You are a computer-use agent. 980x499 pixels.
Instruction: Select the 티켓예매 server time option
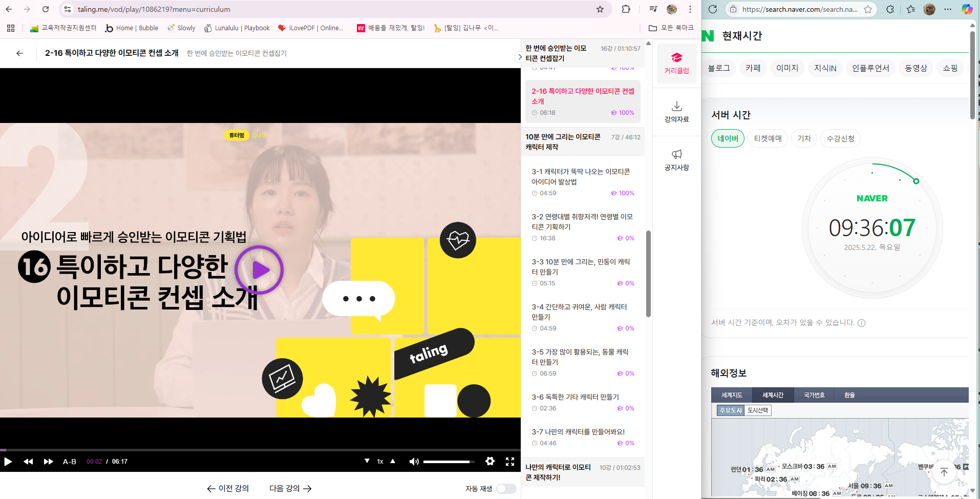[x=768, y=138]
